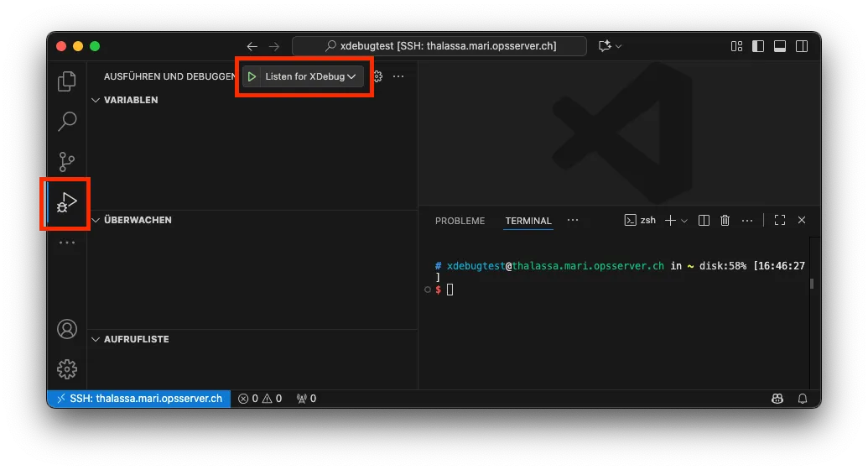Click the SSH: thalassa.mari.opsserver.ch remote indicator
868x470 pixels.
tap(139, 399)
